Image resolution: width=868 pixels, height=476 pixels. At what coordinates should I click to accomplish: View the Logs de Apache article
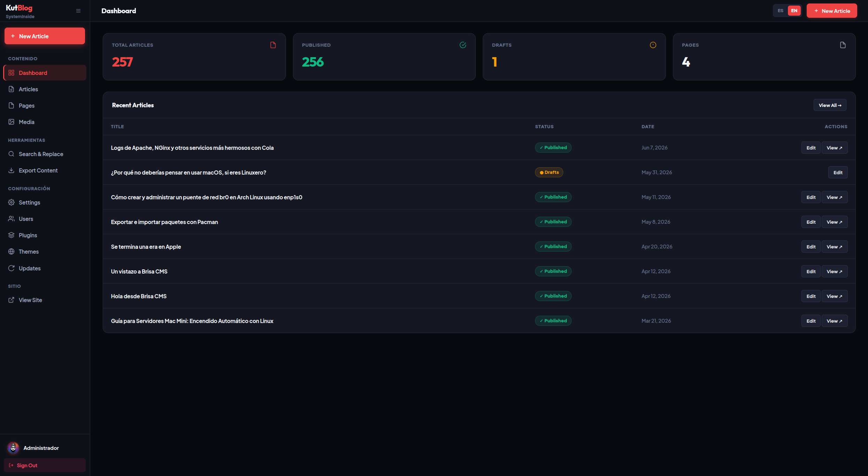pos(835,148)
